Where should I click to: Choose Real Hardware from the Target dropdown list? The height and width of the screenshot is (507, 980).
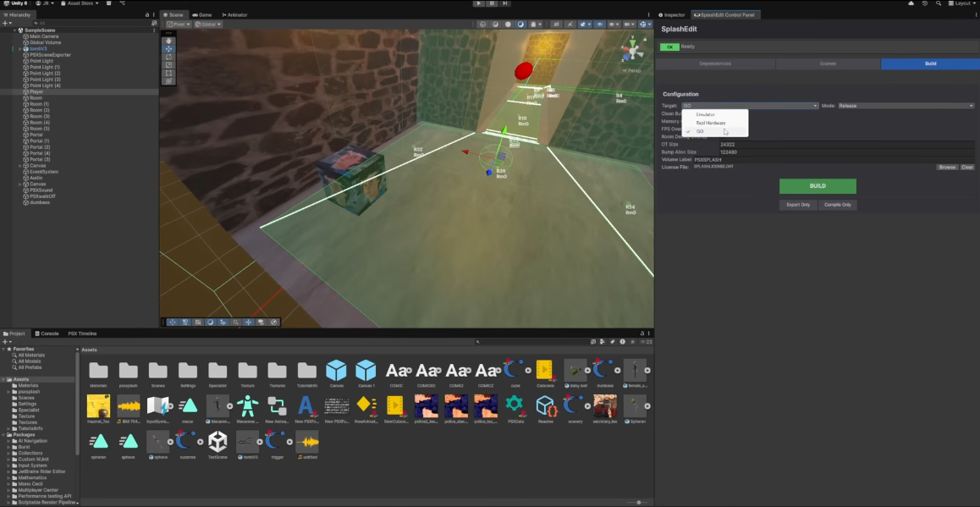tap(711, 123)
